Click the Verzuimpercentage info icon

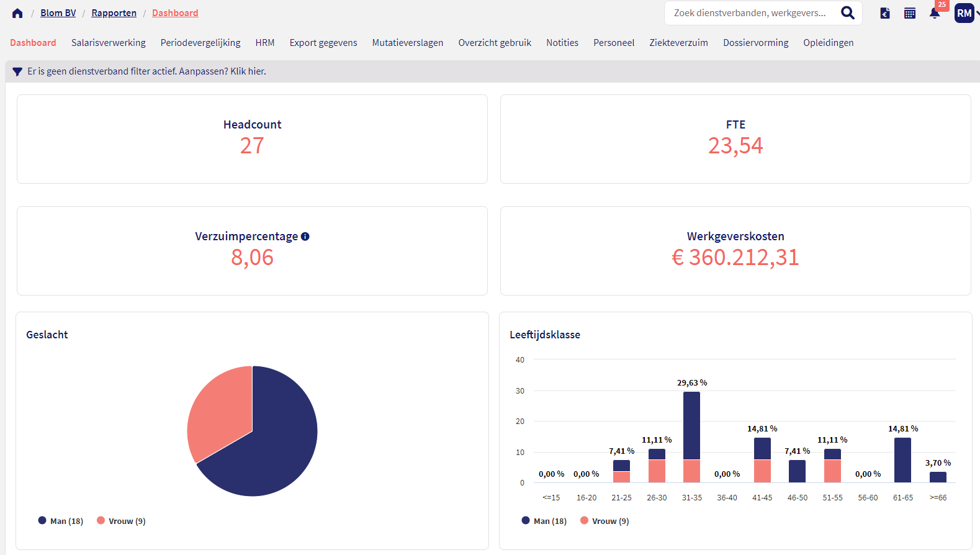(x=305, y=237)
